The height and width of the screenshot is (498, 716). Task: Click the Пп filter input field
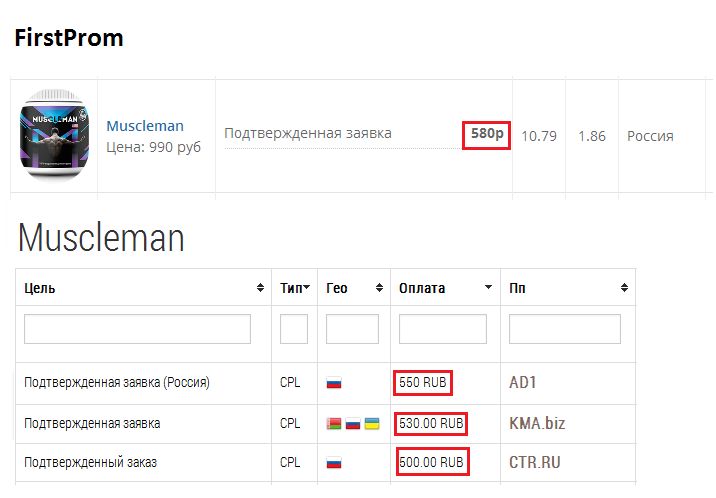click(x=565, y=329)
